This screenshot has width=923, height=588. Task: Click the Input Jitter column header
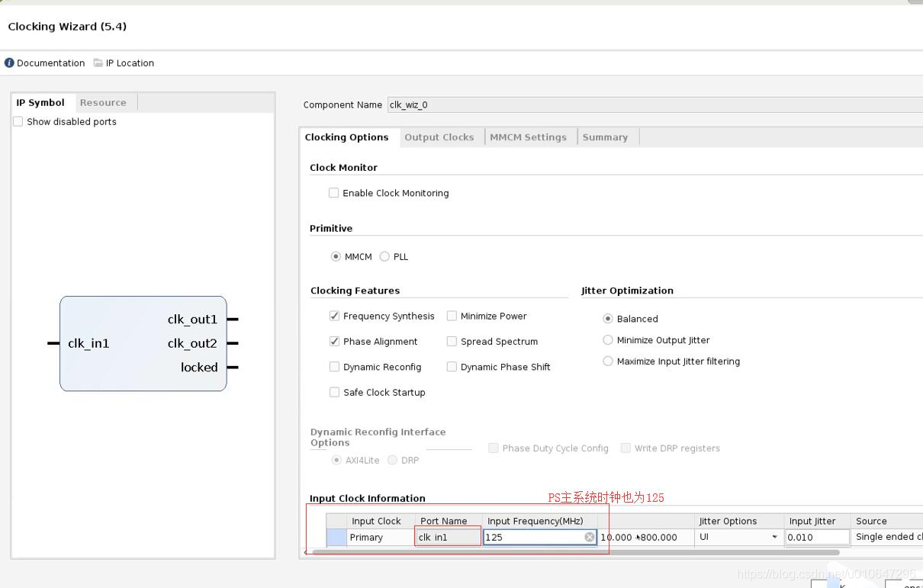click(x=817, y=521)
